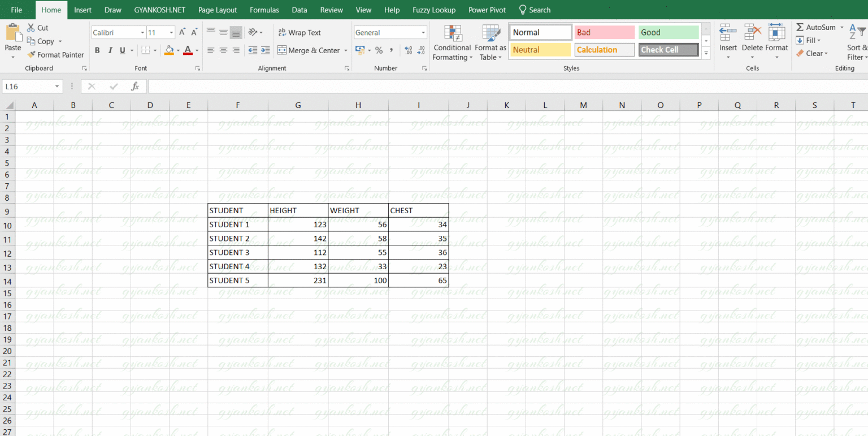Apply the Borders button
Image resolution: width=868 pixels, height=436 pixels.
coord(146,50)
